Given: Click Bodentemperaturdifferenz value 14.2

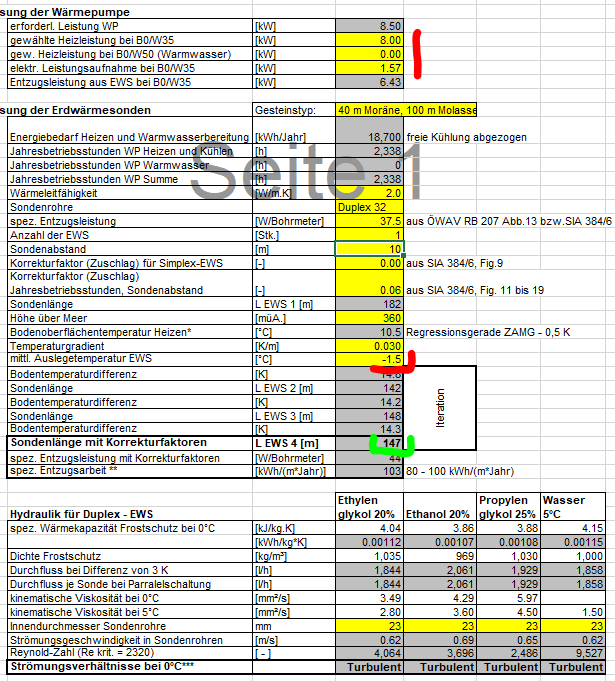Looking at the screenshot, I should [370, 402].
